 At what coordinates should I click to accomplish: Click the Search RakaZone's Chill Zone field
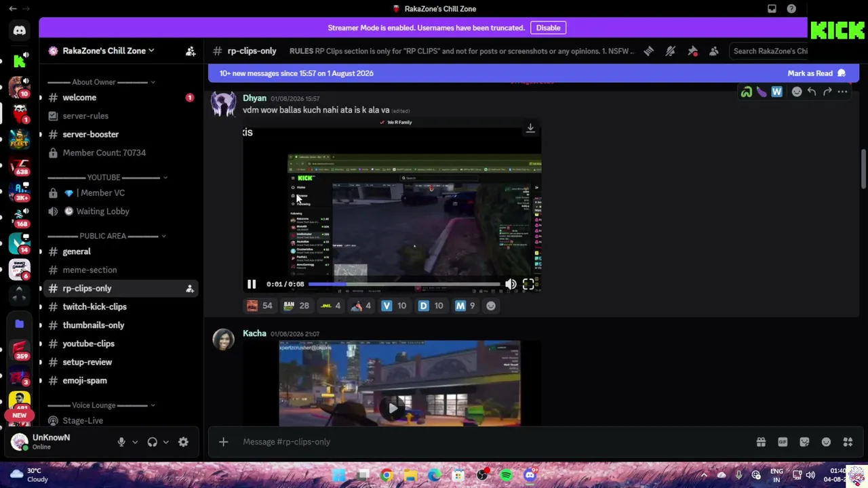click(770, 51)
